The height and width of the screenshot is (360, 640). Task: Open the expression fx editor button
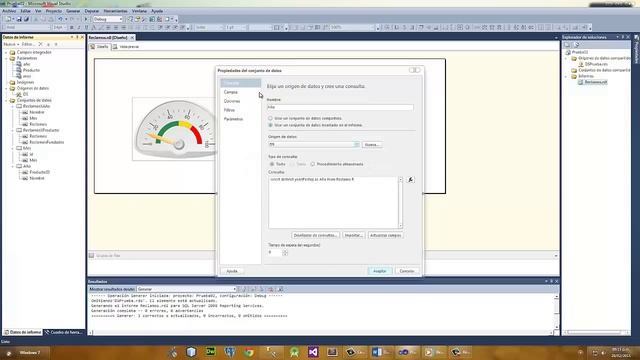pos(411,180)
